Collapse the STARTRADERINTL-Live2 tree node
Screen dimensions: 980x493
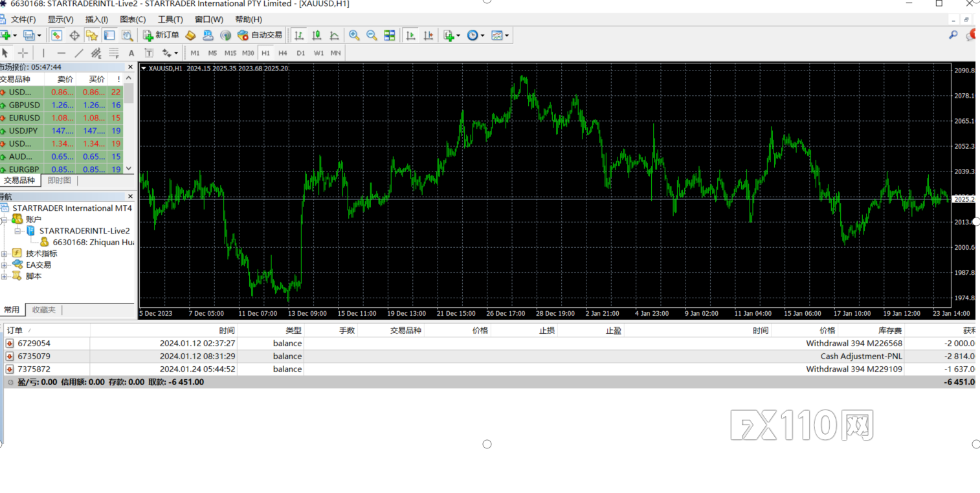click(18, 231)
